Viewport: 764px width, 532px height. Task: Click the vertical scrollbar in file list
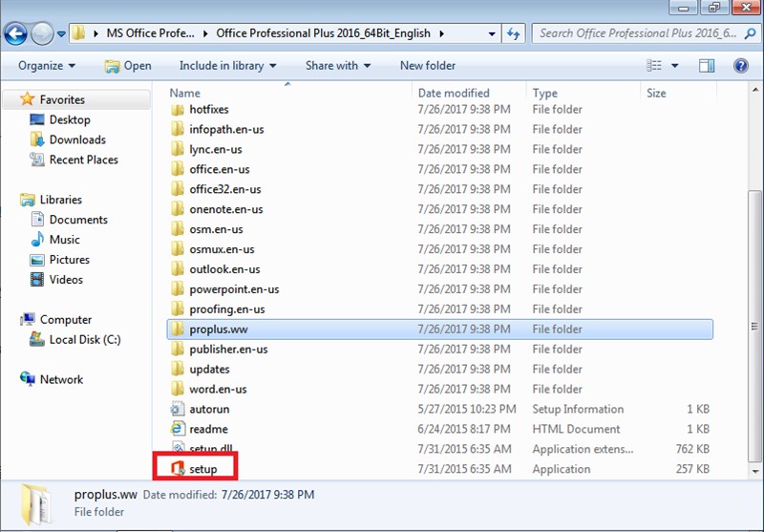tap(755, 287)
